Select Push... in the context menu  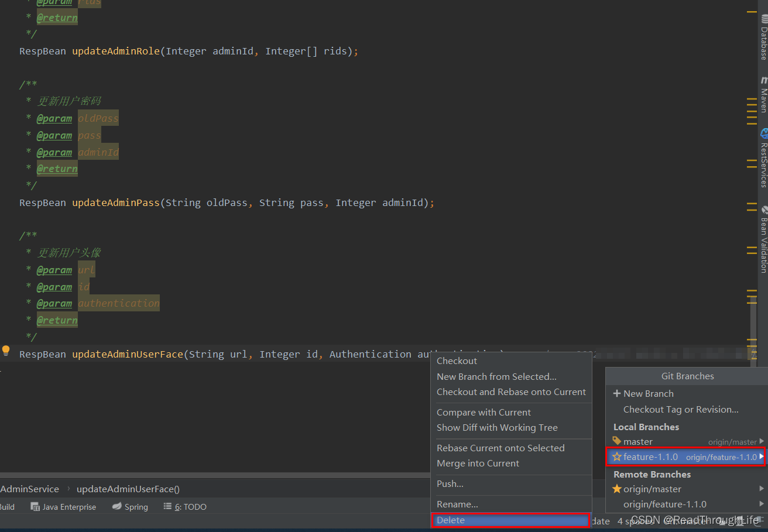click(511, 484)
